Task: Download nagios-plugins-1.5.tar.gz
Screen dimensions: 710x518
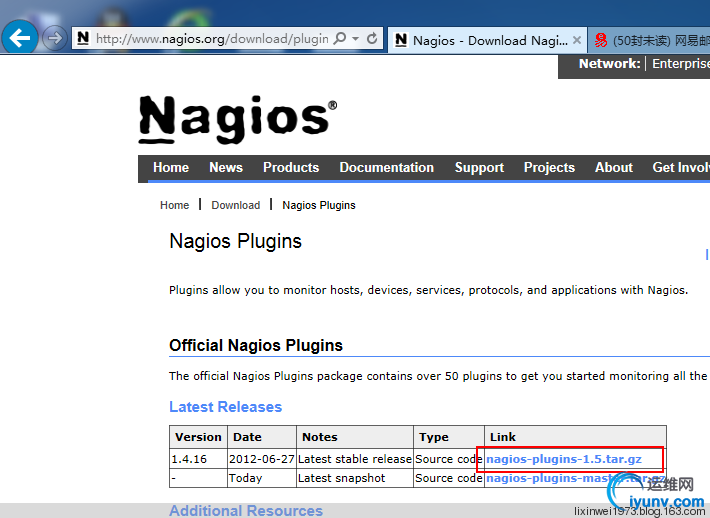Action: pyautogui.click(x=564, y=459)
